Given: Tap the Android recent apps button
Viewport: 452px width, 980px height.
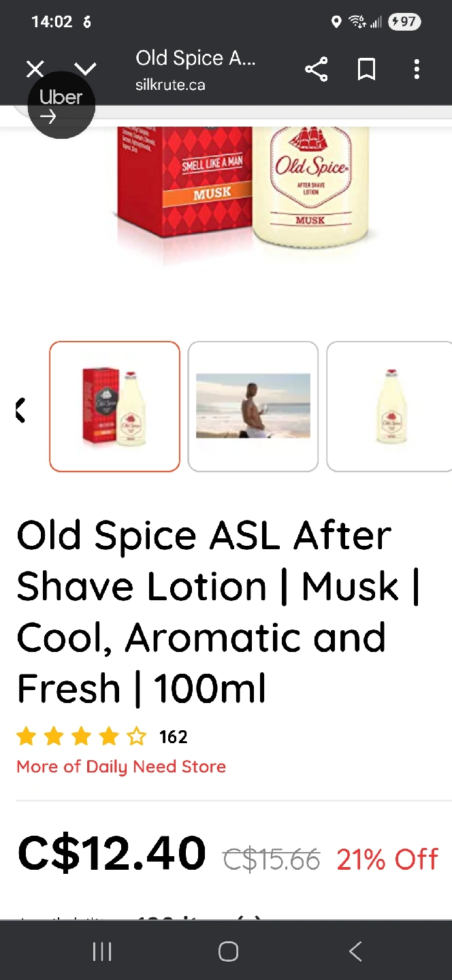Looking at the screenshot, I should click(102, 951).
